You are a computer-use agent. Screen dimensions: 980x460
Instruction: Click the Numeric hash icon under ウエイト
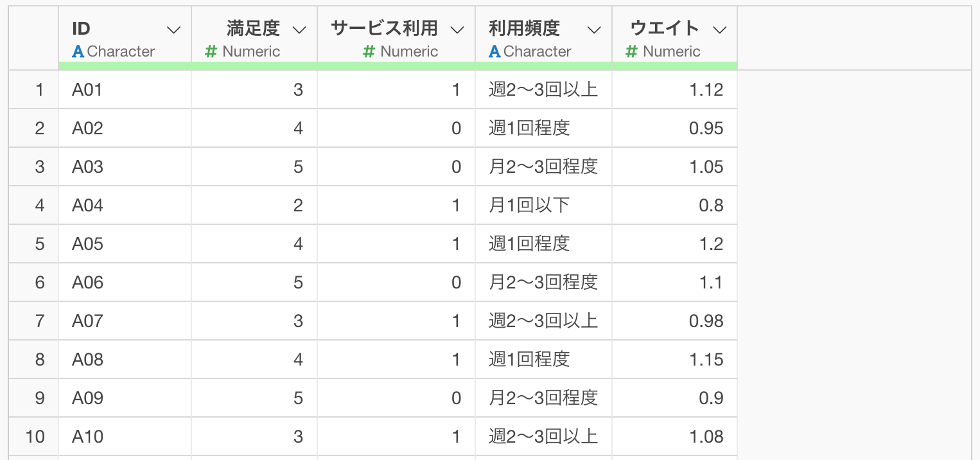tap(632, 52)
